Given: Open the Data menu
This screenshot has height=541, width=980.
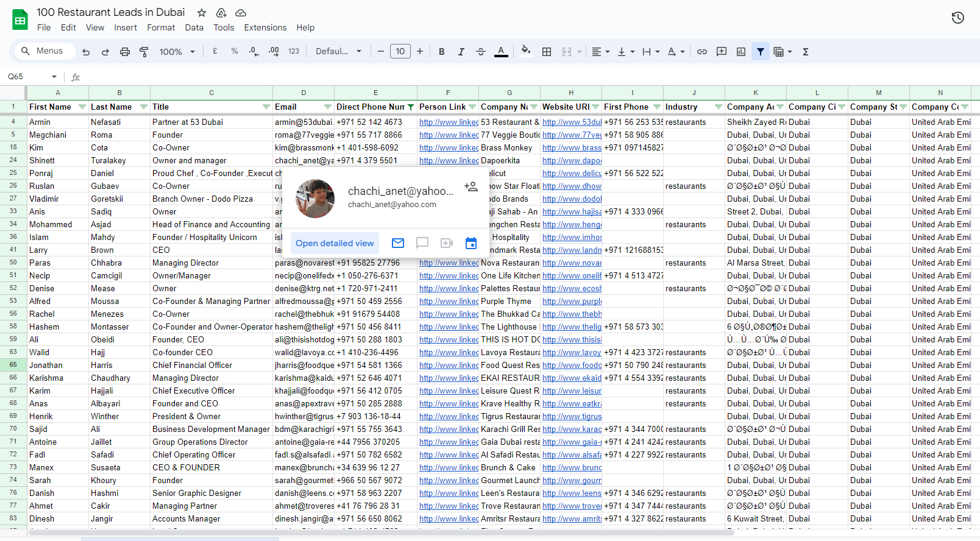Looking at the screenshot, I should coord(194,27).
